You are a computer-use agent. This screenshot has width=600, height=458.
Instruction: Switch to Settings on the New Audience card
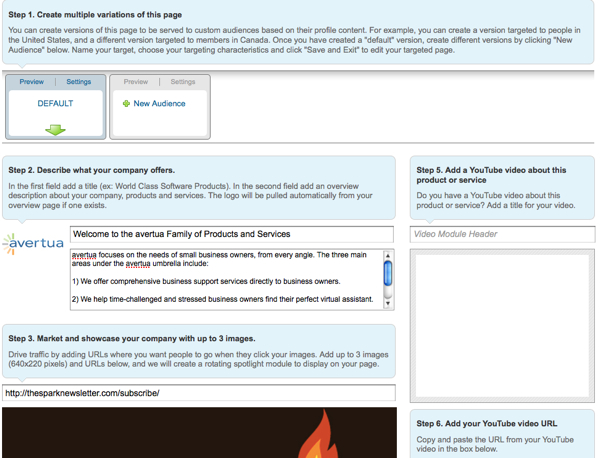(x=182, y=82)
